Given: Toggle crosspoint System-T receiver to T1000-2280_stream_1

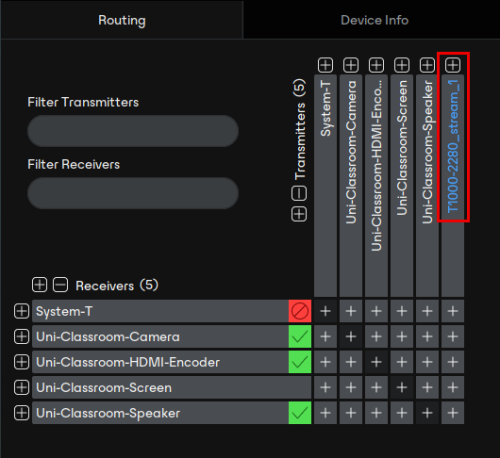Looking at the screenshot, I should tap(453, 311).
